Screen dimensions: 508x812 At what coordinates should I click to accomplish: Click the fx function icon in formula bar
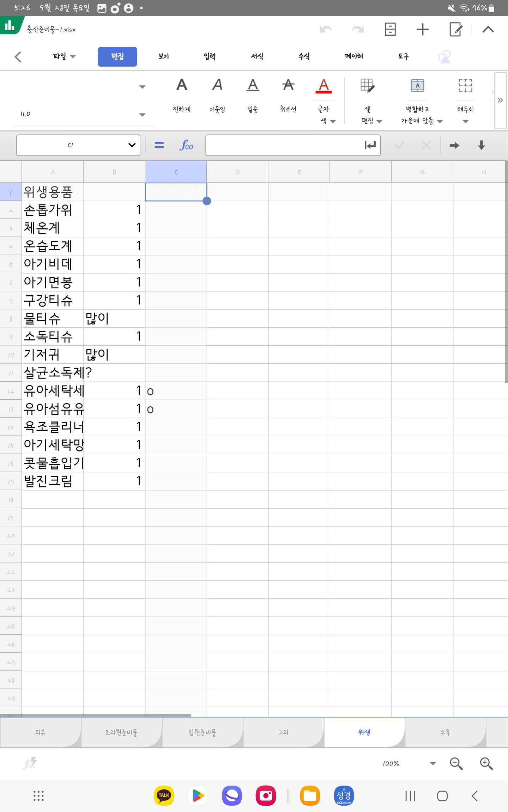coord(186,145)
